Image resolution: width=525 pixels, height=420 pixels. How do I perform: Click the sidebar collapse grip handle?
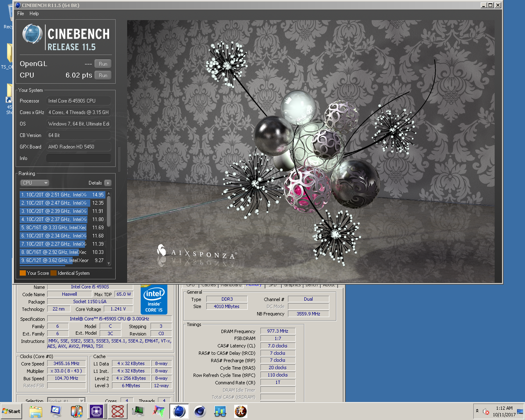(x=119, y=159)
